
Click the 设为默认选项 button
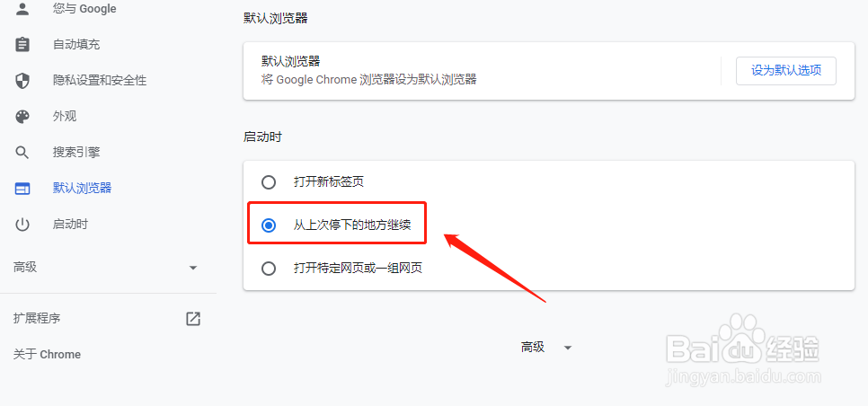coord(785,71)
